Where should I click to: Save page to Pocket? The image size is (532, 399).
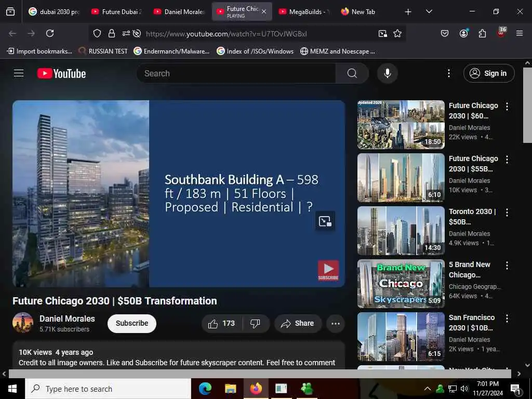tap(445, 33)
